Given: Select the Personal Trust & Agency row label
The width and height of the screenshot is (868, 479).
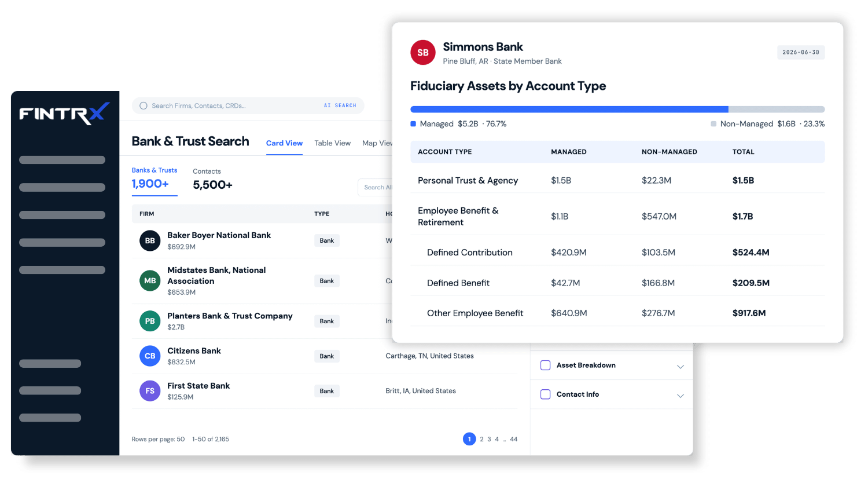Looking at the screenshot, I should coord(468,181).
